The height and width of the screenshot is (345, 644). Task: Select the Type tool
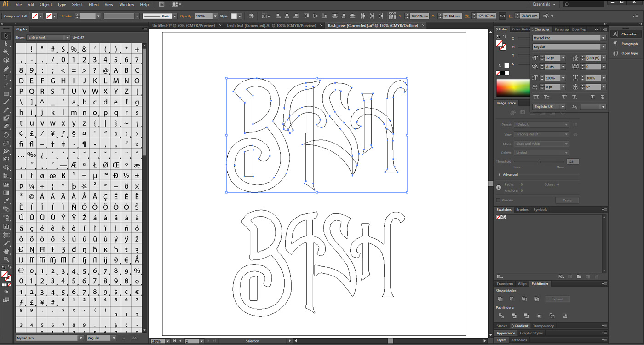[x=6, y=77]
